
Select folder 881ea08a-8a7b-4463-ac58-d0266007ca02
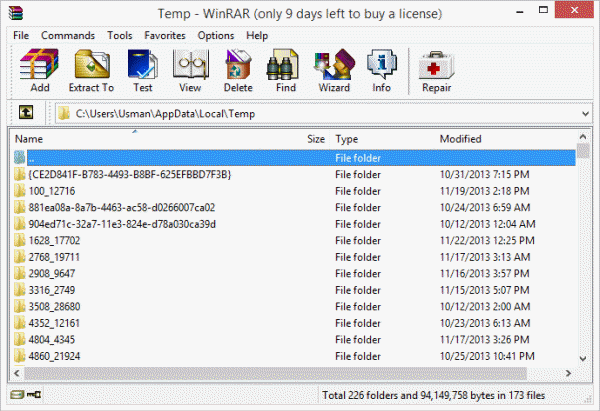click(122, 207)
